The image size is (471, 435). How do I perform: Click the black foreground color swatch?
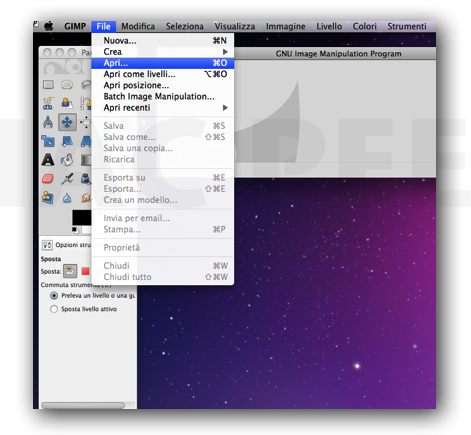click(x=81, y=217)
